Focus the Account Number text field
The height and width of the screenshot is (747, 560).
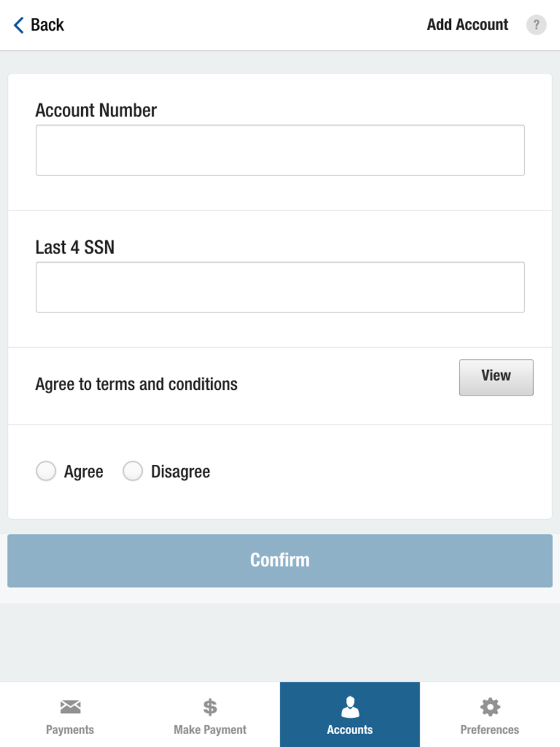280,150
